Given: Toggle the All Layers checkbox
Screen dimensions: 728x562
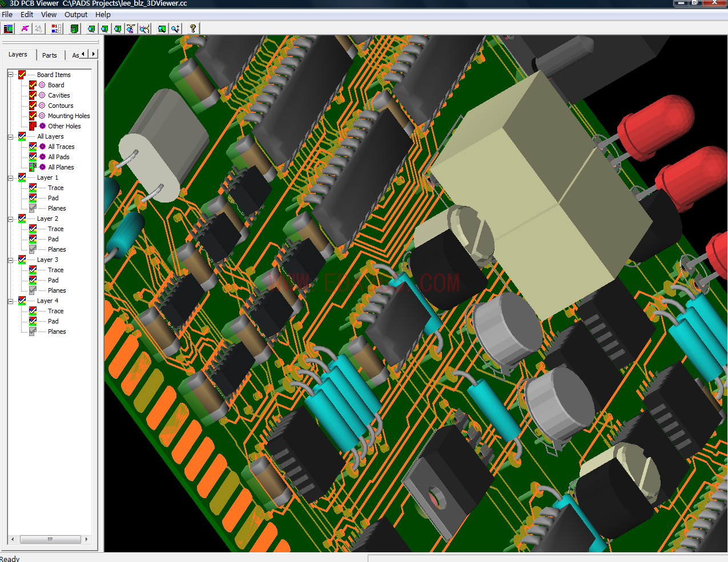Looking at the screenshot, I should [x=22, y=136].
